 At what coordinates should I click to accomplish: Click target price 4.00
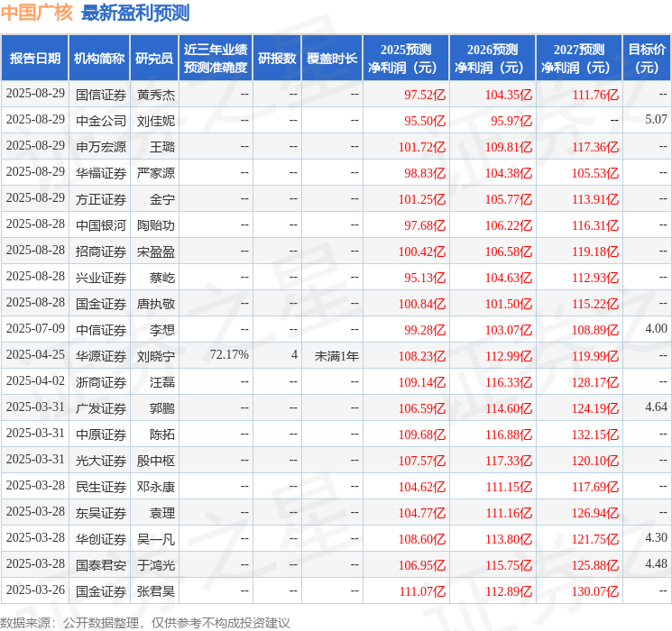[656, 328]
